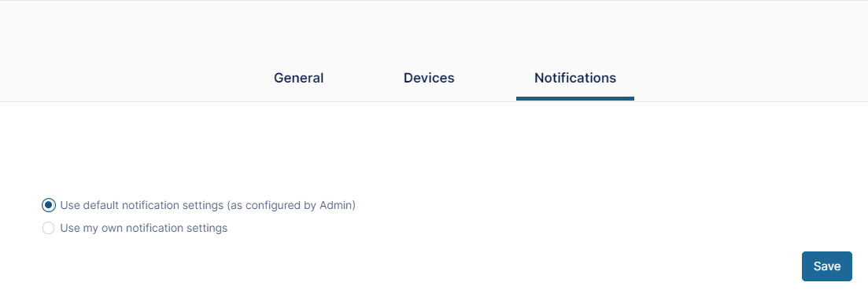
Task: Click the '(as configured by Admin)' text
Action: click(290, 205)
